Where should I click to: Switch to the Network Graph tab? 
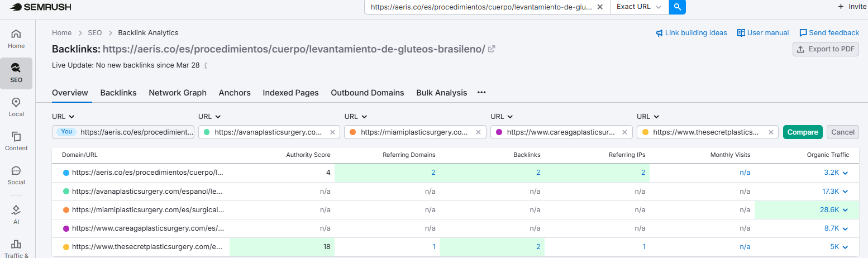pyautogui.click(x=178, y=93)
